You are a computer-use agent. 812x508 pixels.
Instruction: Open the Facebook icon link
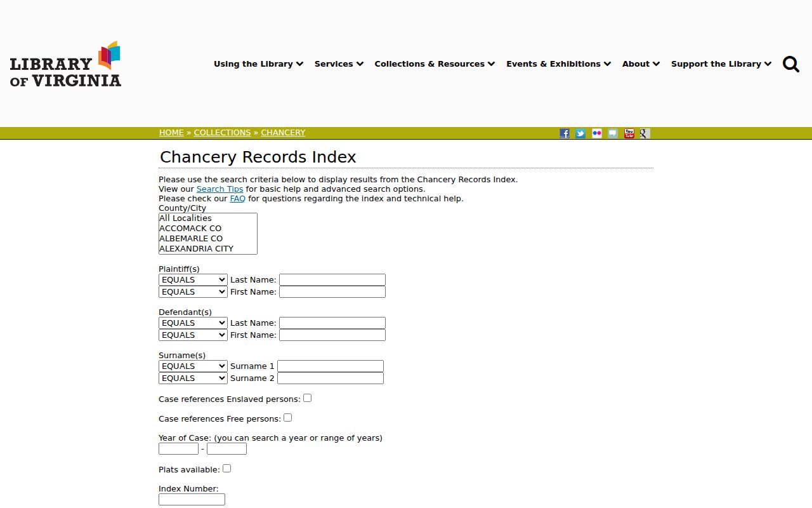pyautogui.click(x=565, y=133)
